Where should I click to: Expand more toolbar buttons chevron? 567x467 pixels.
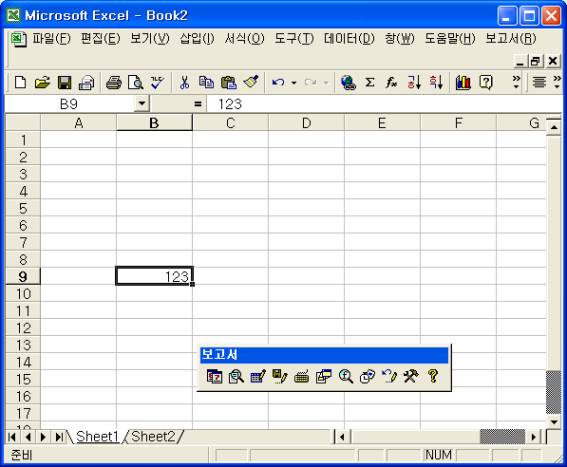[x=516, y=82]
